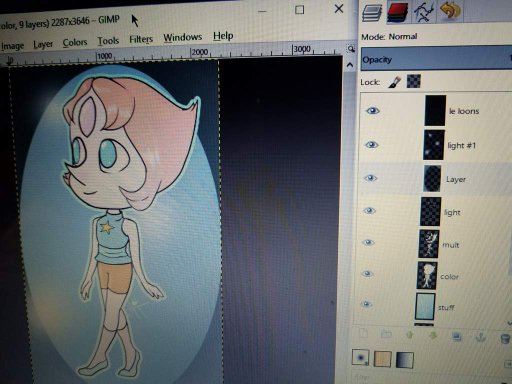
Task: Open the Colors menu
Action: point(75,43)
